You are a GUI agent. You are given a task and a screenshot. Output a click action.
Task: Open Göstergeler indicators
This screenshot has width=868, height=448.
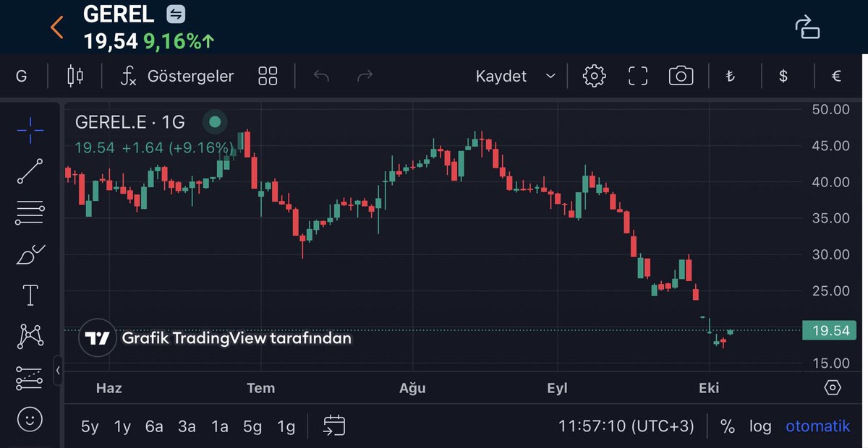tap(177, 76)
